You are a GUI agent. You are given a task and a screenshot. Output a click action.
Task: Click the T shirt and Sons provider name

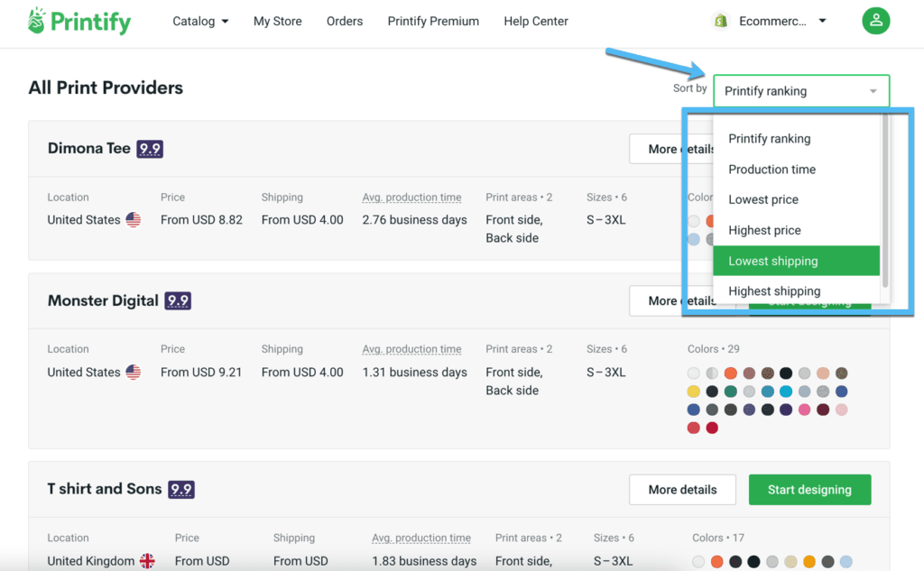(x=105, y=489)
